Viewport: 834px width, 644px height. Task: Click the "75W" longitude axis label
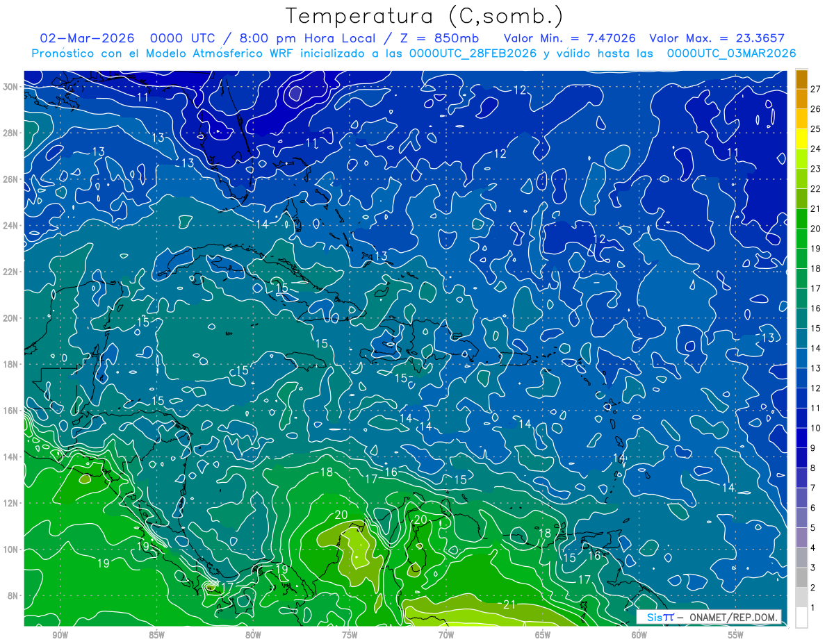(350, 635)
